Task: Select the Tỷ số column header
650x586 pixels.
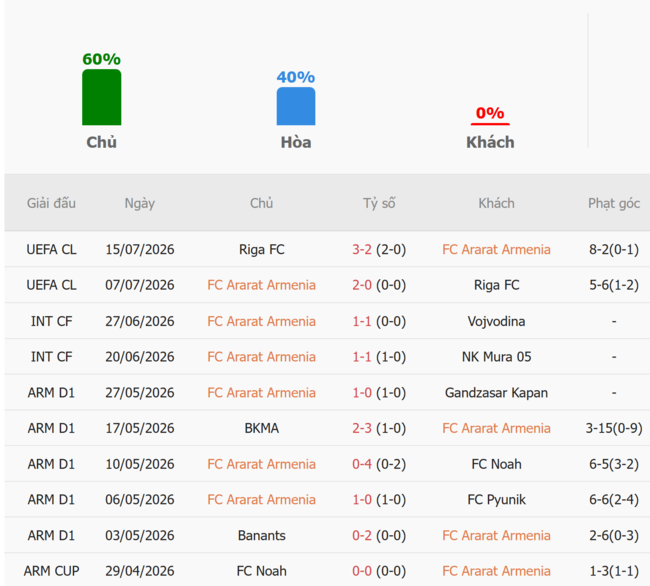Action: click(x=379, y=203)
